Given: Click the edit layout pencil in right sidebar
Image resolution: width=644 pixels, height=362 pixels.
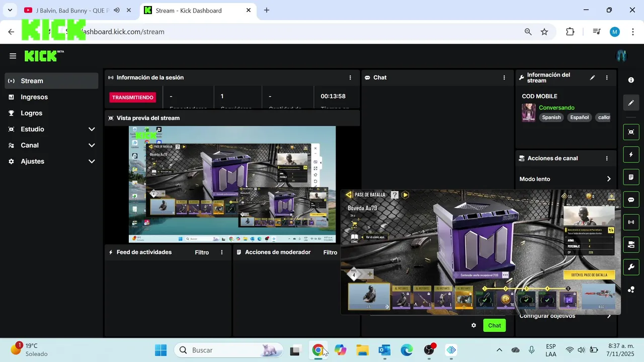Looking at the screenshot, I should coord(631,103).
